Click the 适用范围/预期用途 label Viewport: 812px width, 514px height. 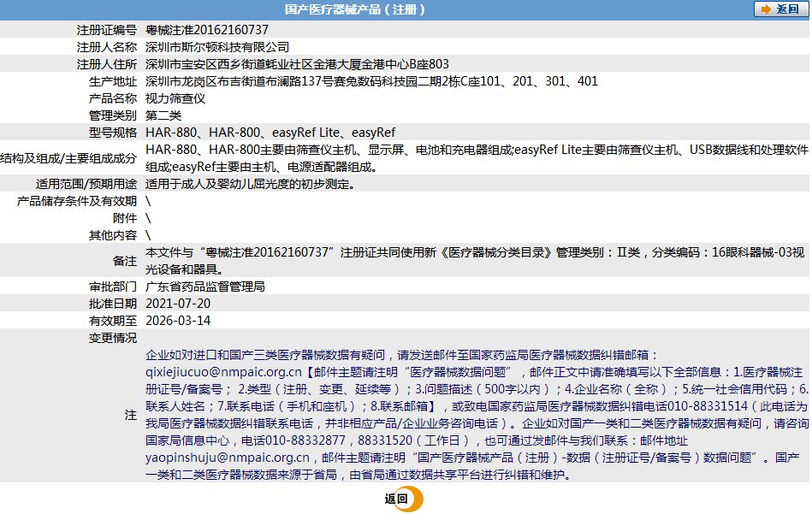86,184
